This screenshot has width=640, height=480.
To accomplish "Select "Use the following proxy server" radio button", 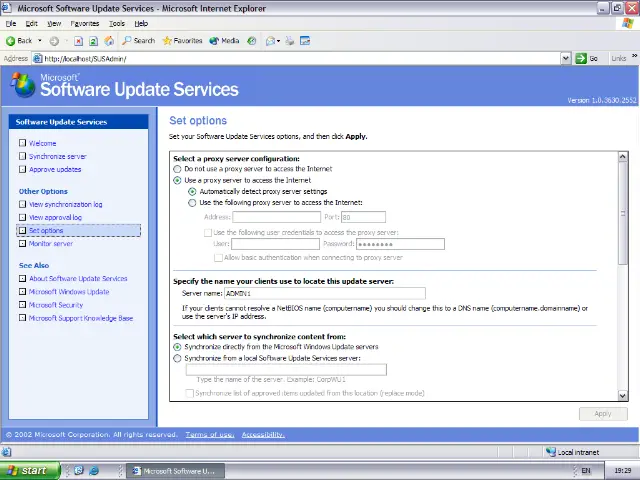I will pos(193,202).
